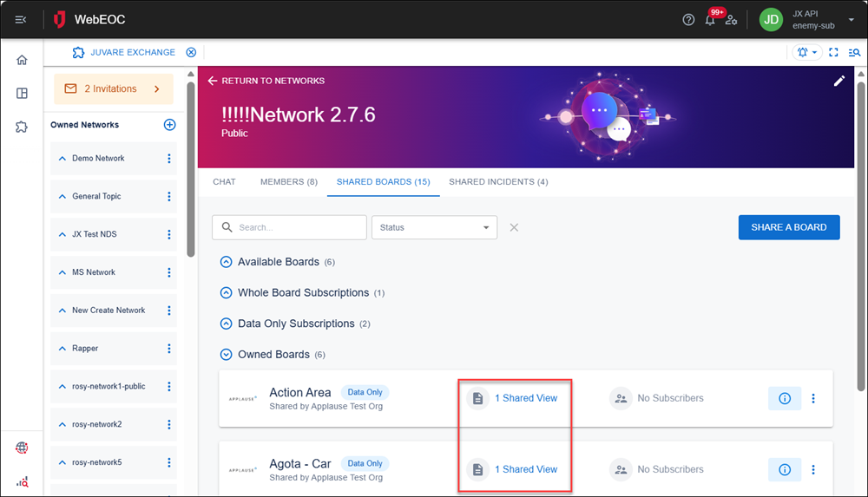868x497 pixels.
Task: Collapse the Owned Boards section
Action: coord(226,354)
